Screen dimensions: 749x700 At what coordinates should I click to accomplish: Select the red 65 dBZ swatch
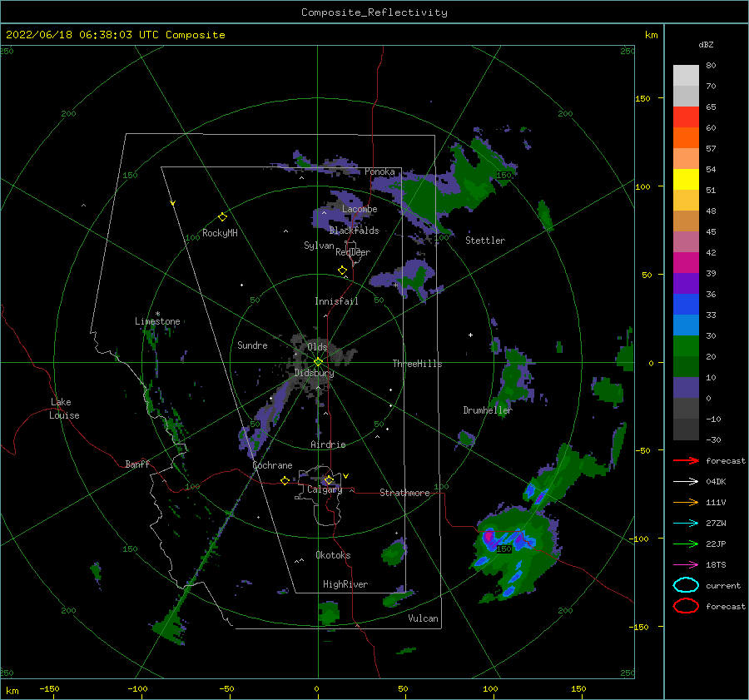[x=686, y=117]
